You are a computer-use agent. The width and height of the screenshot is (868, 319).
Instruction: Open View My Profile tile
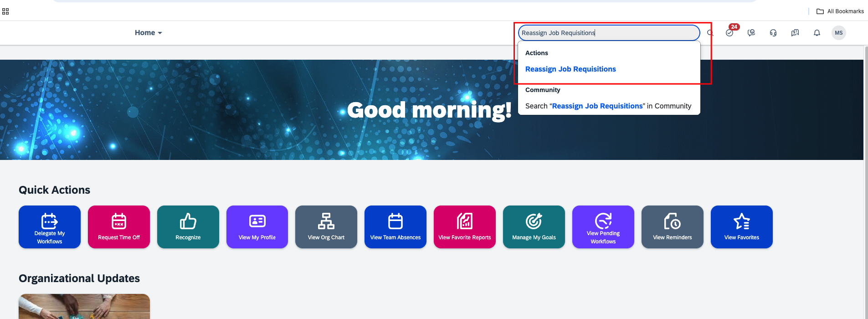coord(257,227)
